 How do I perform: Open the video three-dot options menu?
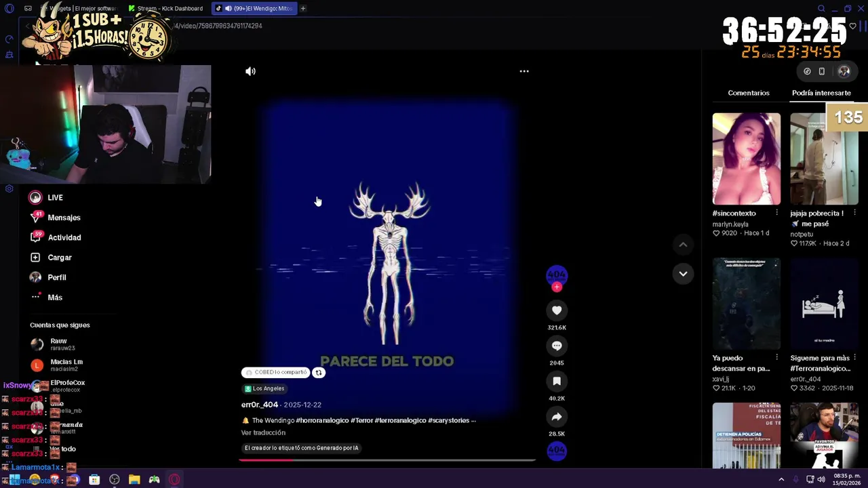click(x=524, y=71)
